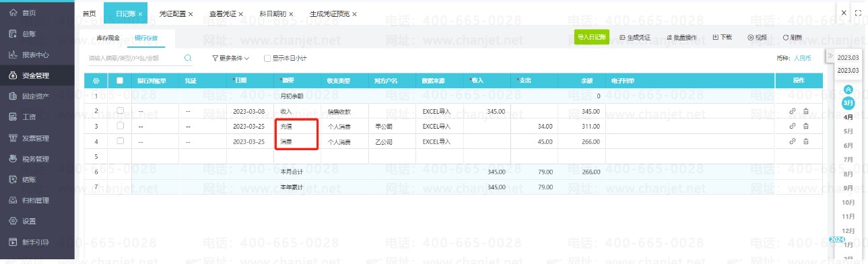
Task: Toggle the select-all checkbox in table header
Action: [120, 81]
